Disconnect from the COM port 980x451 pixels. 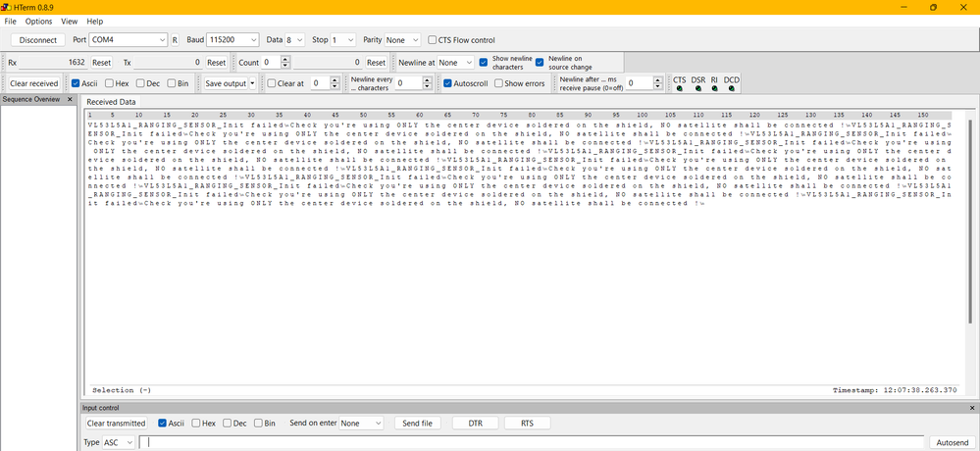pyautogui.click(x=37, y=39)
